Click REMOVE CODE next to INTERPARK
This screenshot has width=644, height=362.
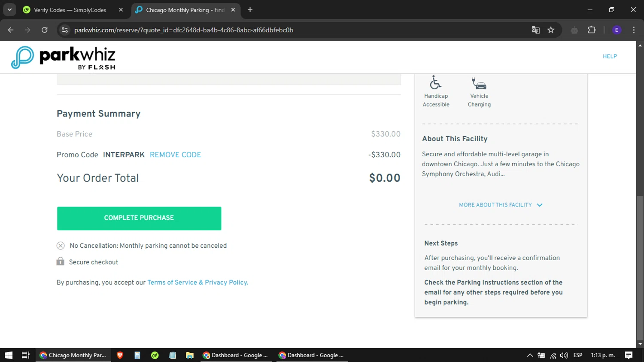coord(175,155)
